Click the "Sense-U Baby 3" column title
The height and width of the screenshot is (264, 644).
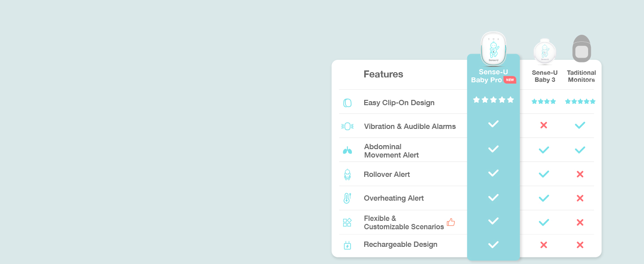point(545,76)
